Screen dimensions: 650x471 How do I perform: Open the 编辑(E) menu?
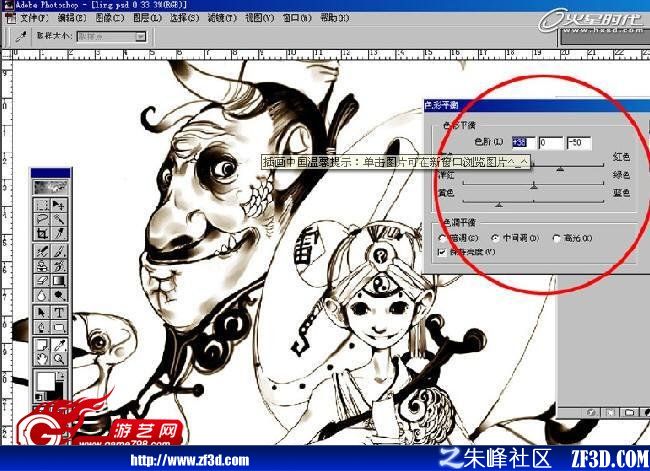coord(72,18)
